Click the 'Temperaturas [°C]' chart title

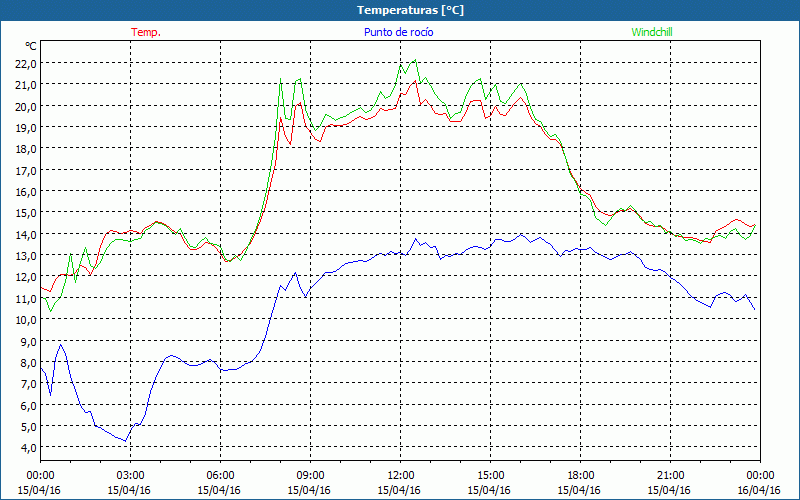tap(410, 10)
